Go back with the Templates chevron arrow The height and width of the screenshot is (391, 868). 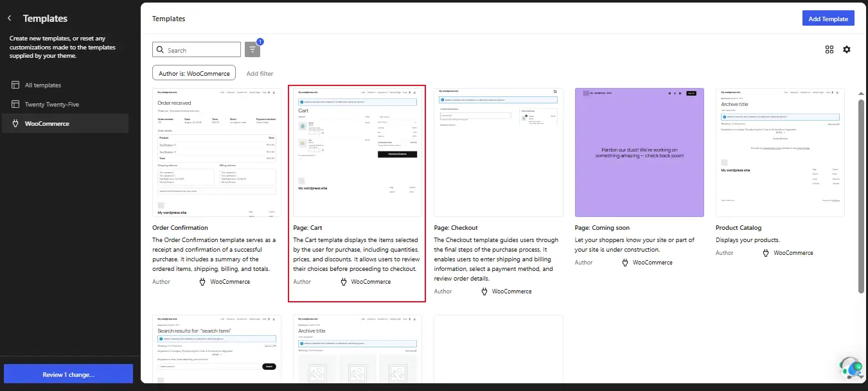click(x=10, y=19)
